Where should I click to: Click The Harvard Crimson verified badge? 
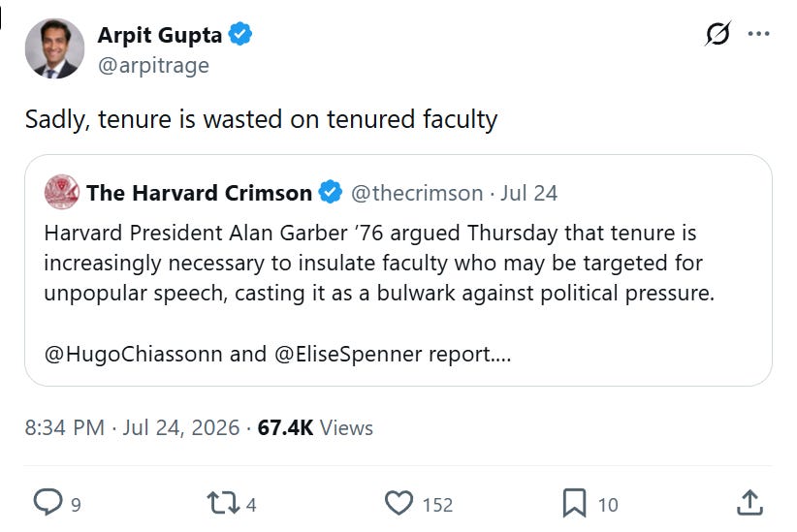pyautogui.click(x=331, y=192)
